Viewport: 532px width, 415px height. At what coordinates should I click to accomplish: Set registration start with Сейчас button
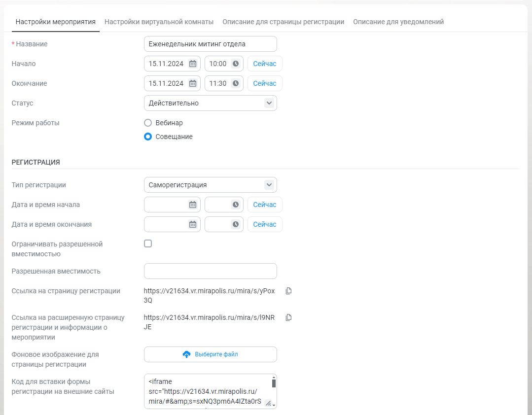[265, 205]
